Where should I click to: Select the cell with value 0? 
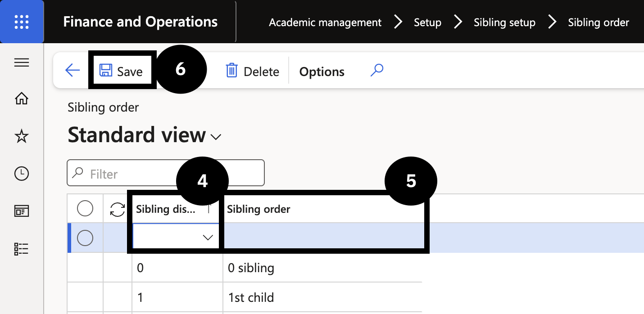coord(177,268)
